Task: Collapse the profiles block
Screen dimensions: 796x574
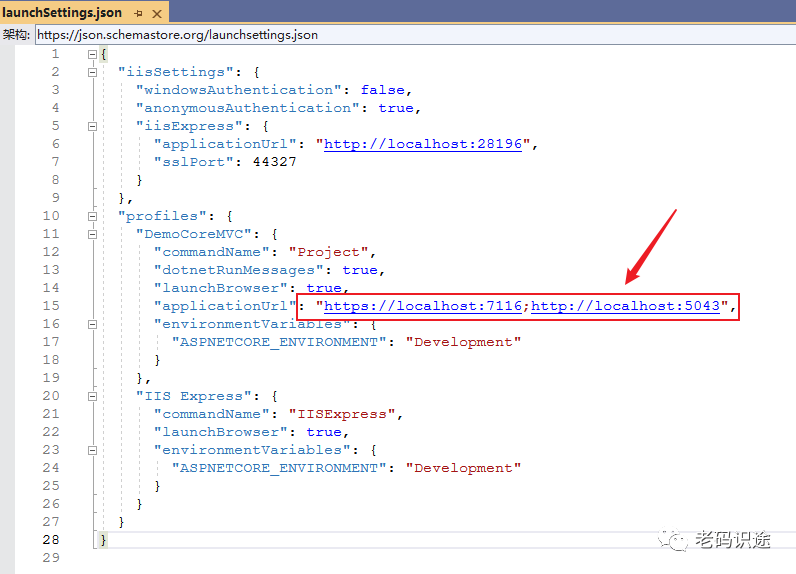Action: (x=92, y=216)
